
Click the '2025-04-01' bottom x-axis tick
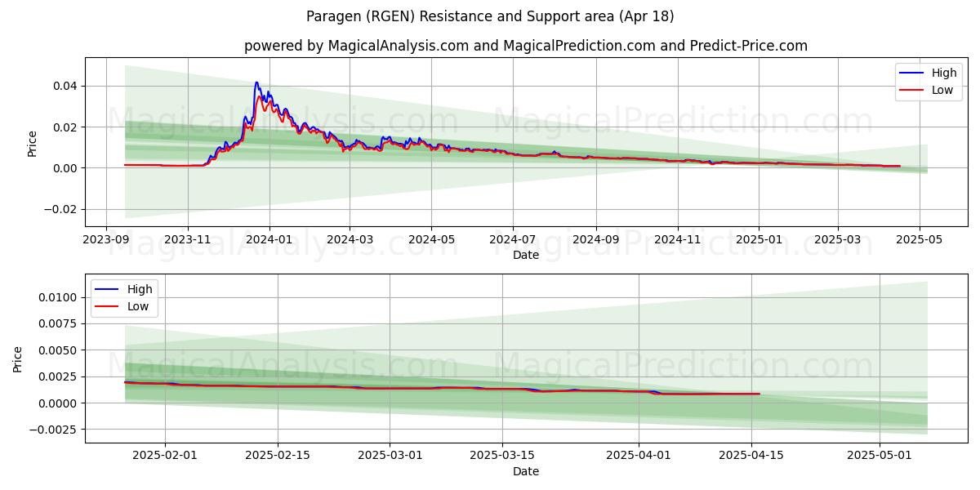click(x=638, y=455)
